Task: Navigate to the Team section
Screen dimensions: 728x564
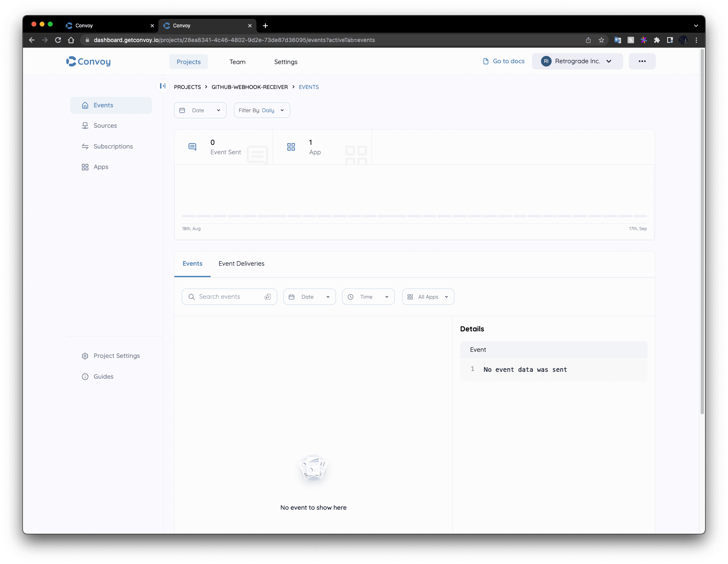Action: tap(237, 62)
